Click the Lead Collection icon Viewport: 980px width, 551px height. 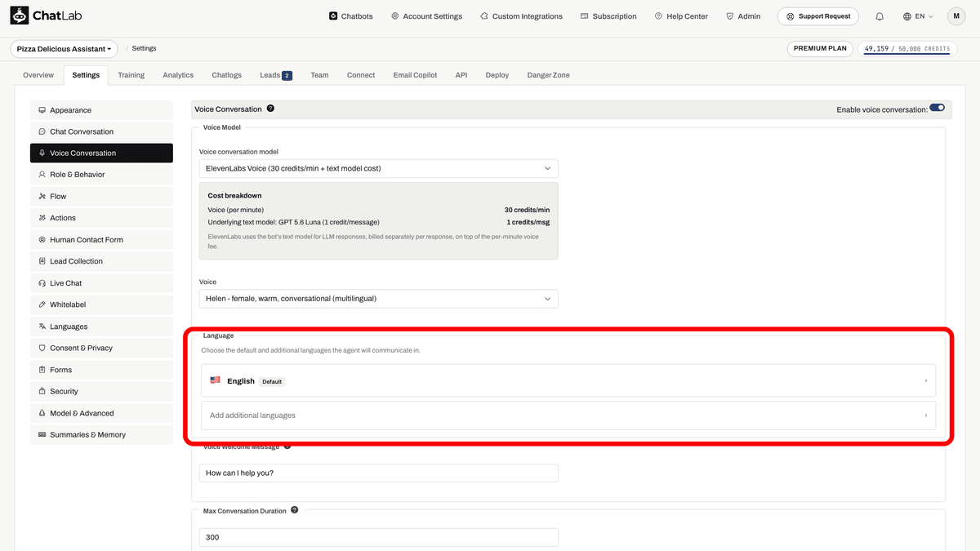pyautogui.click(x=42, y=261)
